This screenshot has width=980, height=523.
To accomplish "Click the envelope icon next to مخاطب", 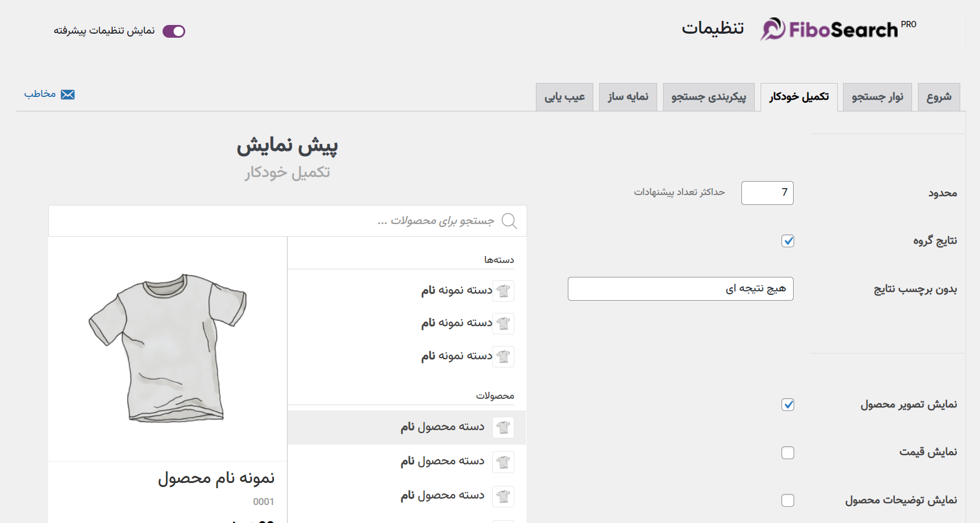I will point(68,95).
